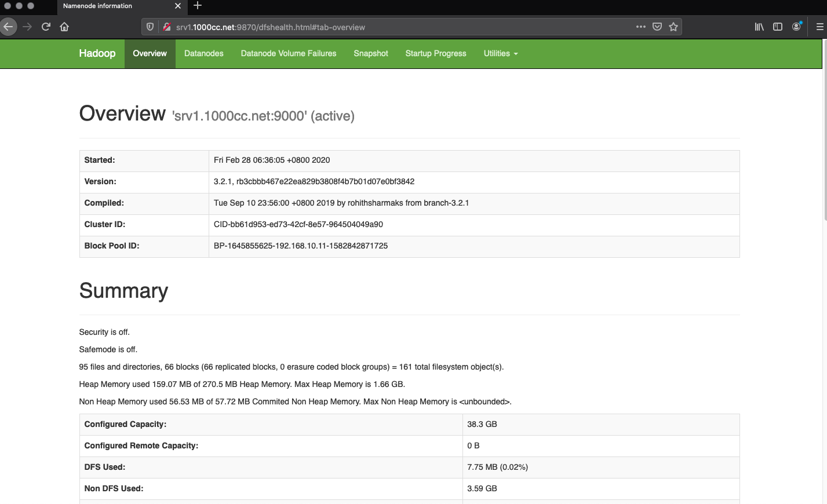Image resolution: width=827 pixels, height=504 pixels.
Task: Open the Firefox hamburger menu
Action: (x=819, y=27)
